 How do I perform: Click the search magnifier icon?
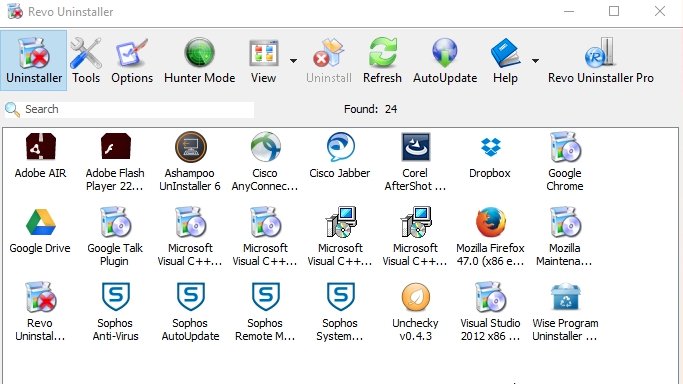[12, 109]
